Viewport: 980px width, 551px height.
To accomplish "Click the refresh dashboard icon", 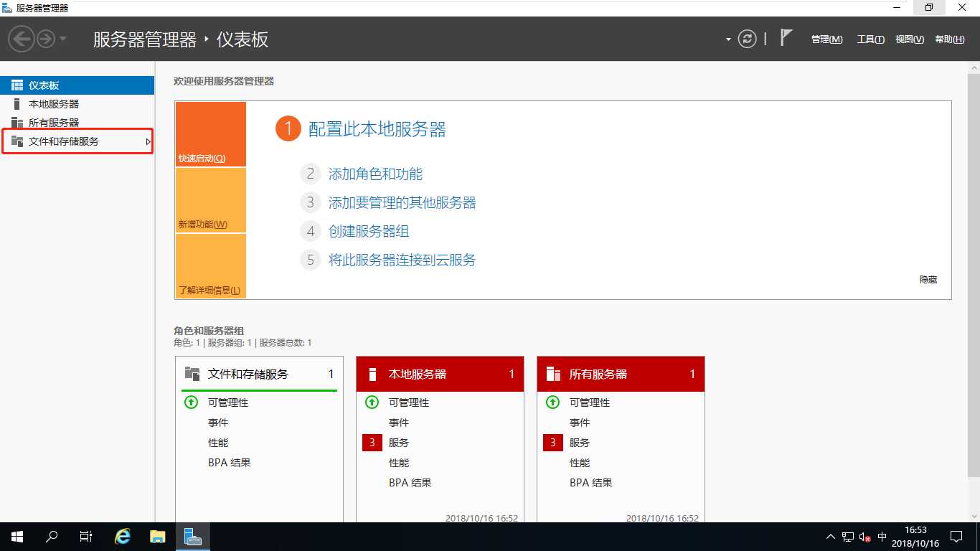I will coord(748,39).
